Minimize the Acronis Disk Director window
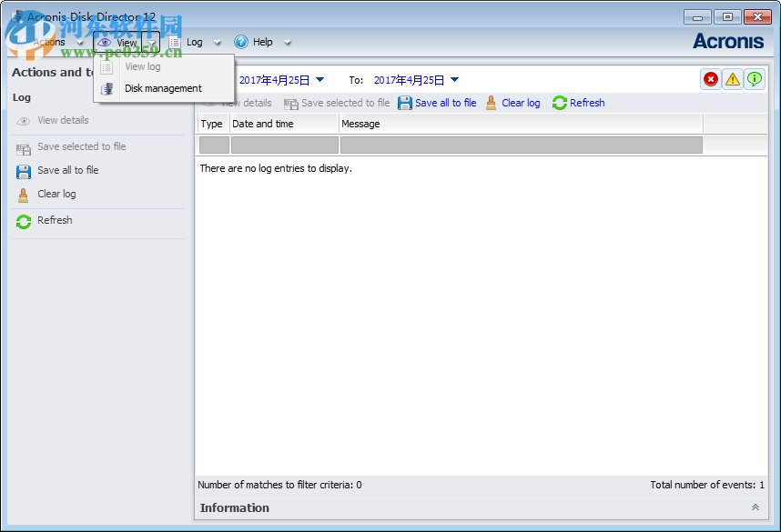 point(698,17)
